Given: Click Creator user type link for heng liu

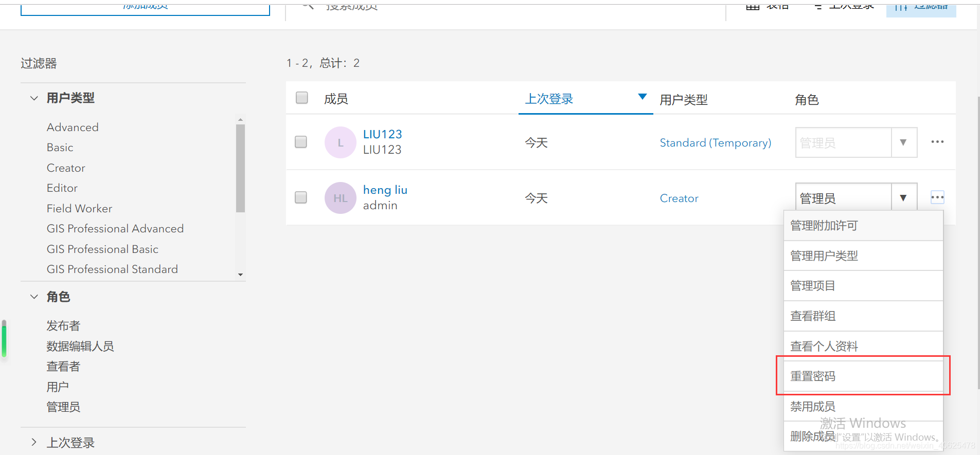Looking at the screenshot, I should [x=679, y=198].
